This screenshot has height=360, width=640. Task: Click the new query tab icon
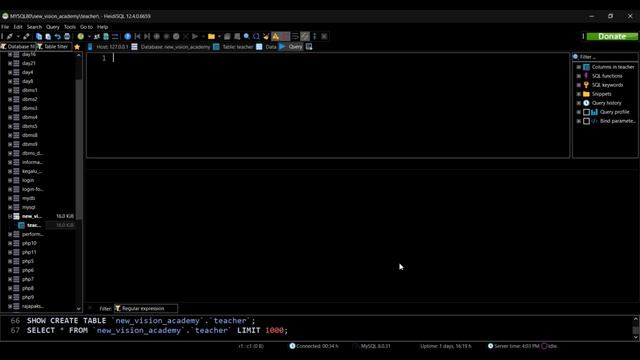point(309,47)
